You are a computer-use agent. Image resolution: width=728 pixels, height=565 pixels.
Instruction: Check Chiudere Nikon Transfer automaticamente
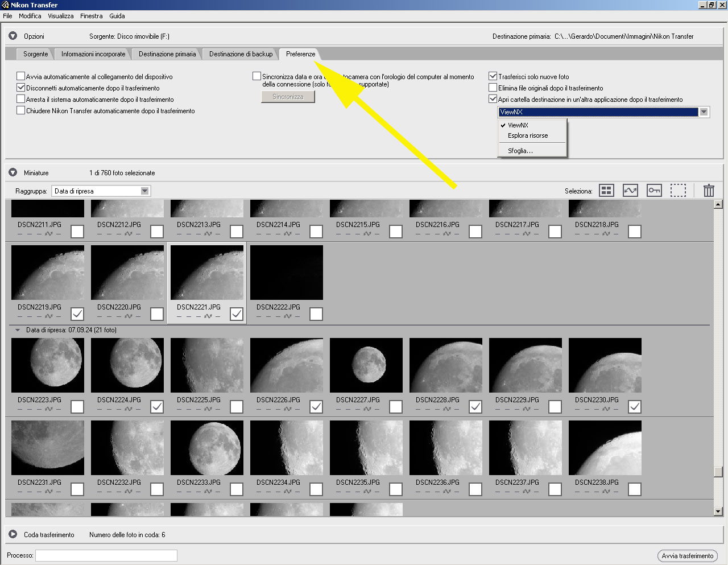tap(21, 110)
